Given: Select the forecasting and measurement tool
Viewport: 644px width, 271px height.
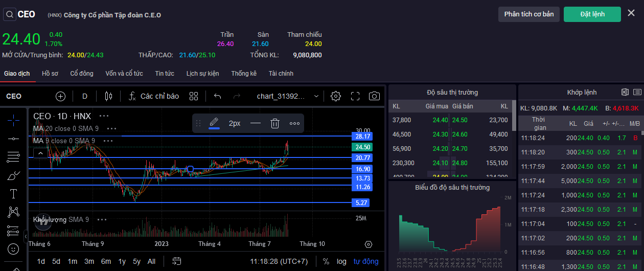Looking at the screenshot, I should point(13,231).
